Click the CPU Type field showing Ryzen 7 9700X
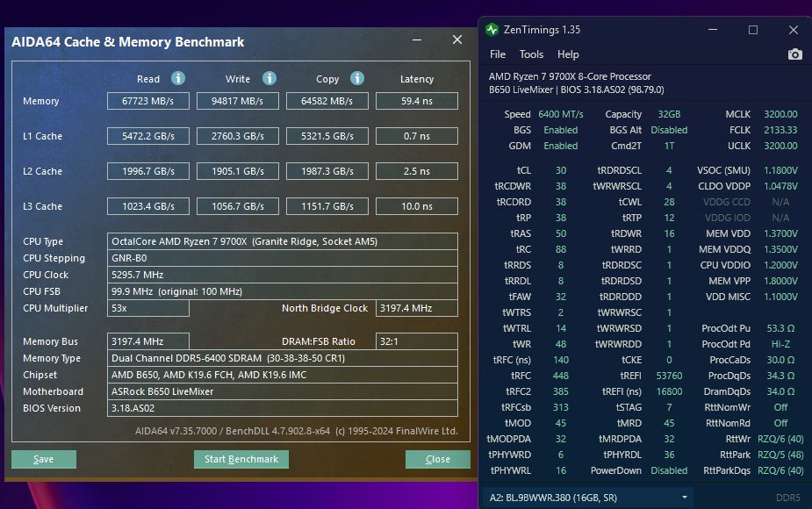Image resolution: width=812 pixels, height=509 pixels. coord(283,241)
